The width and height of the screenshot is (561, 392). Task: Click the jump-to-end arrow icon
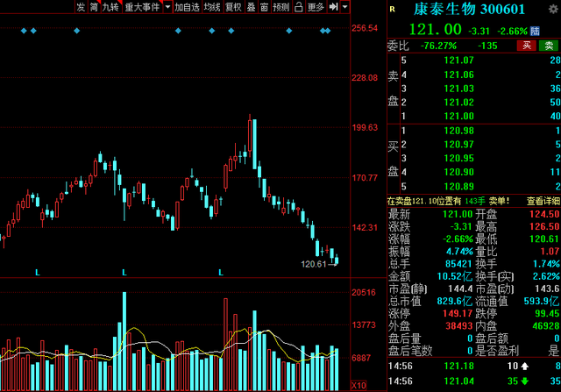click(333, 7)
